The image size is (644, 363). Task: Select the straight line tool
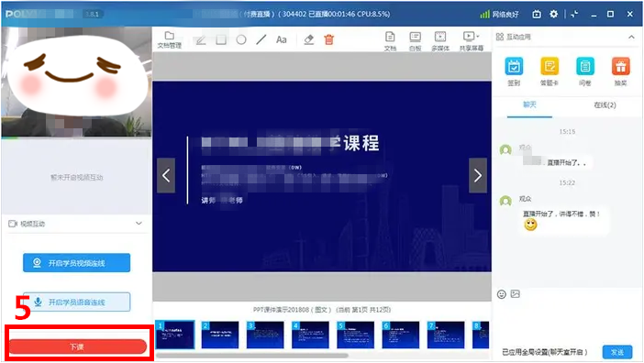261,39
